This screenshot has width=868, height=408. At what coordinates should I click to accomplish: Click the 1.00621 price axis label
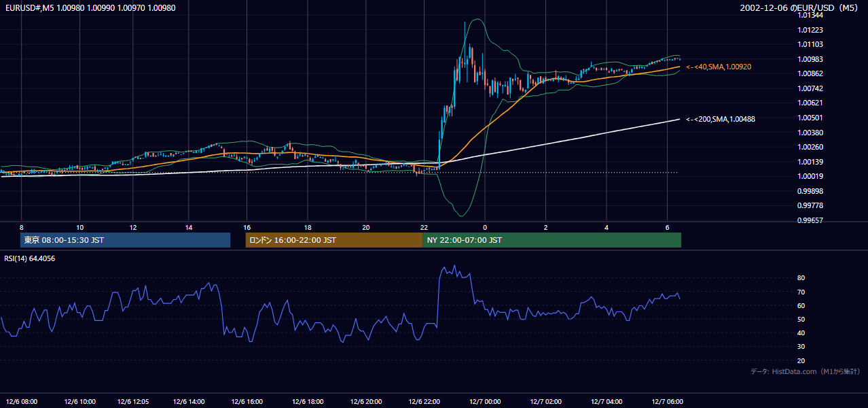(x=810, y=103)
